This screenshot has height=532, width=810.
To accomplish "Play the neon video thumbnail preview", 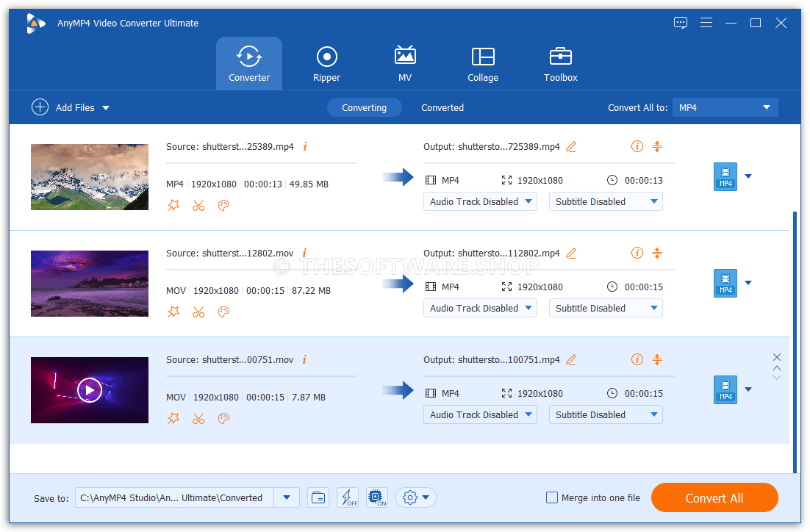I will pos(90,390).
